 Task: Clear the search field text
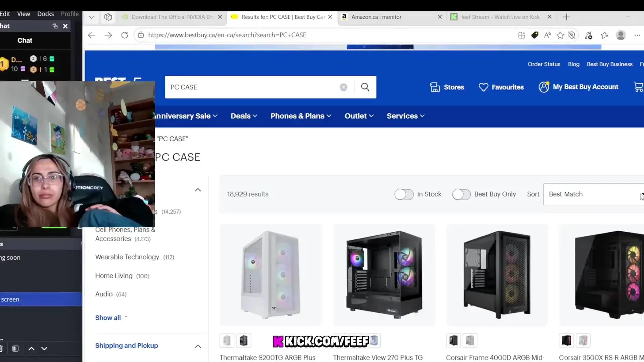[343, 87]
